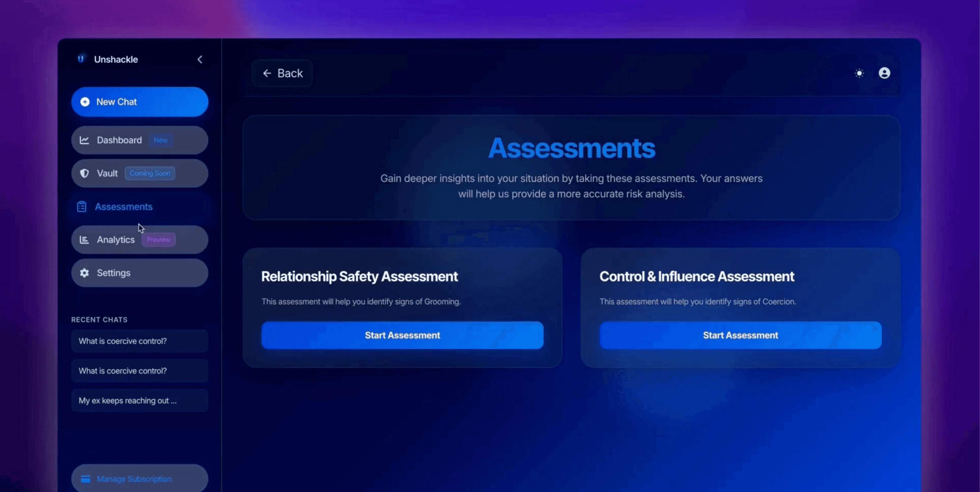The width and height of the screenshot is (980, 492).
Task: Go back using the Back button
Action: click(x=282, y=73)
